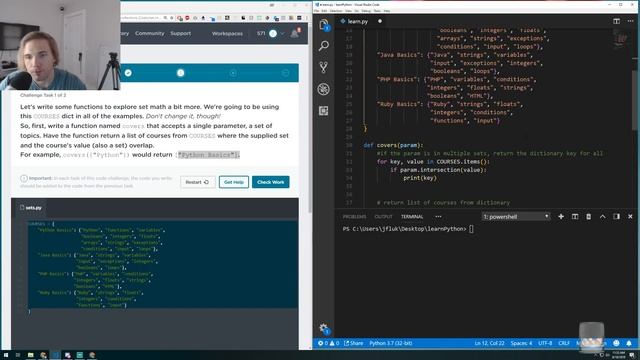The width and height of the screenshot is (640, 360).
Task: Open the VS Code Explorer view
Action: click(x=324, y=24)
